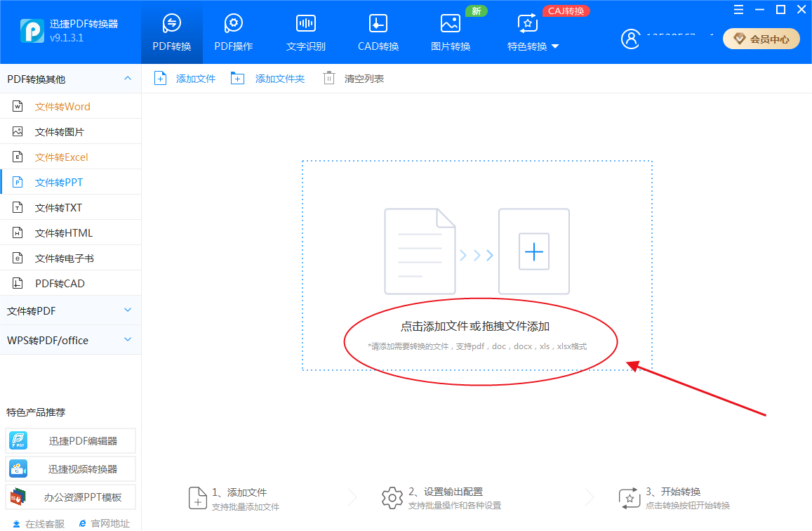Go to the CAD转换 tab

pyautogui.click(x=378, y=32)
